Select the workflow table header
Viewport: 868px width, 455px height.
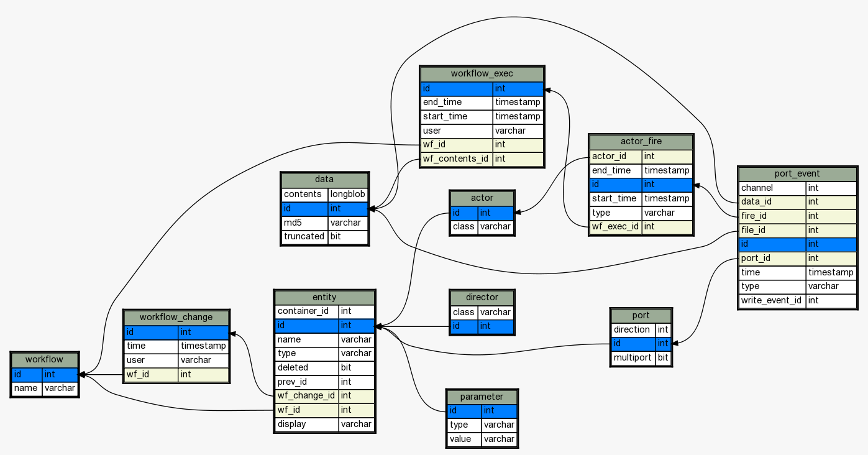(x=45, y=360)
